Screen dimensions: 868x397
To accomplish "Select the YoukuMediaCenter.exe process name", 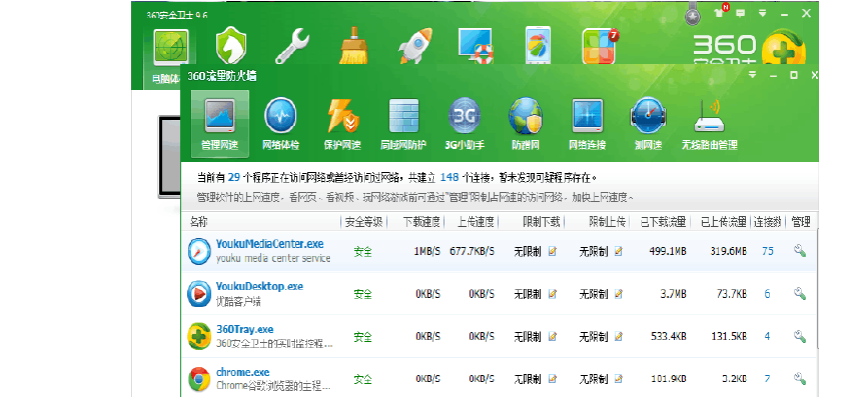I will (269, 244).
